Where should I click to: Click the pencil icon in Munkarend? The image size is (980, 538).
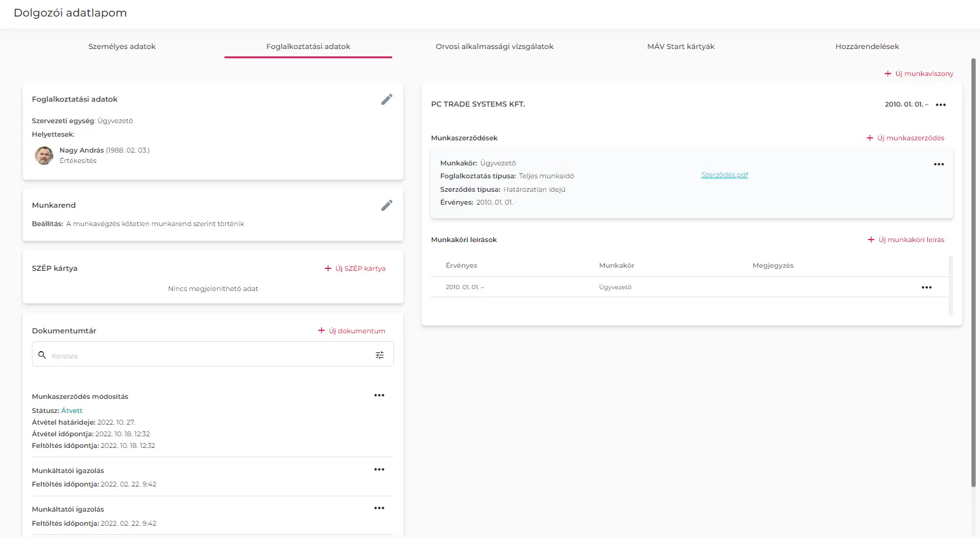(x=387, y=205)
